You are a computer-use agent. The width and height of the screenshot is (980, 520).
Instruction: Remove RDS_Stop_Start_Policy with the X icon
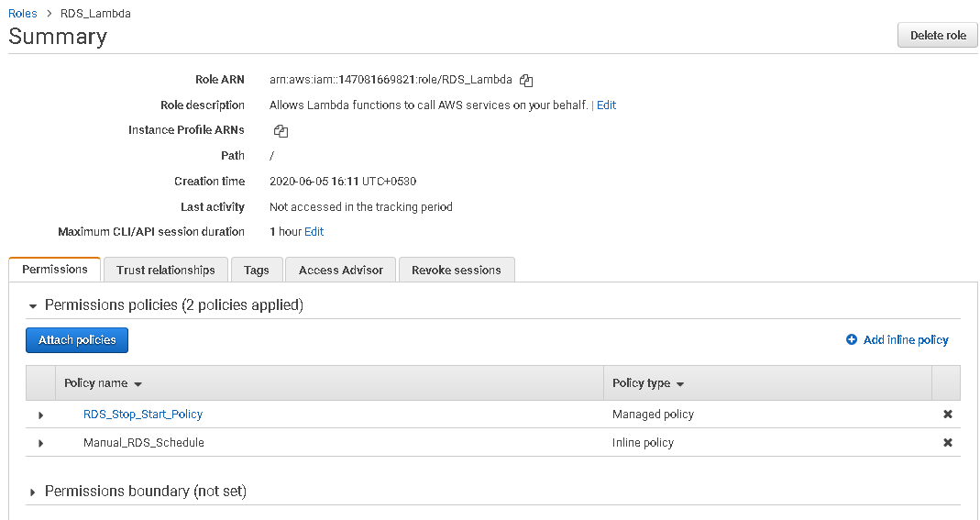tap(948, 415)
